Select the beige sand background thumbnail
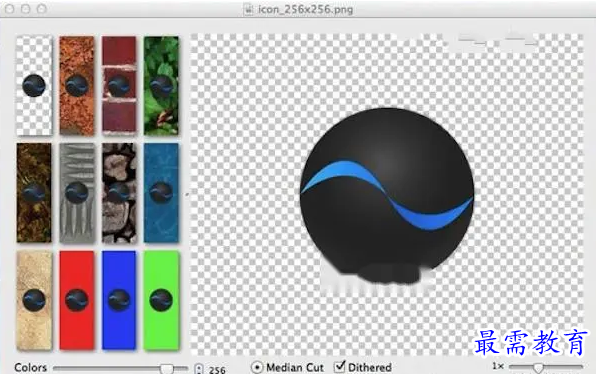596x374 pixels. pyautogui.click(x=34, y=300)
